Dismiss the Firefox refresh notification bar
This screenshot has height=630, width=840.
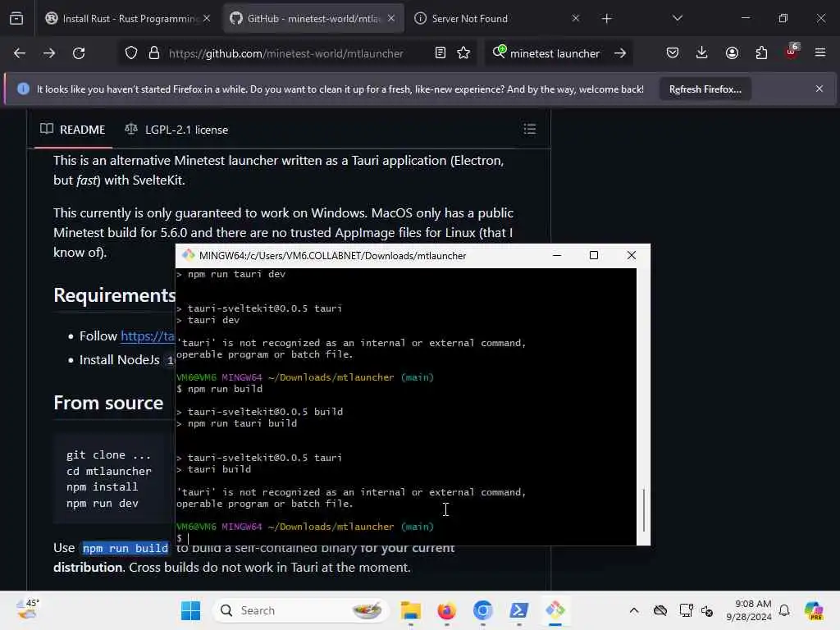pos(819,89)
